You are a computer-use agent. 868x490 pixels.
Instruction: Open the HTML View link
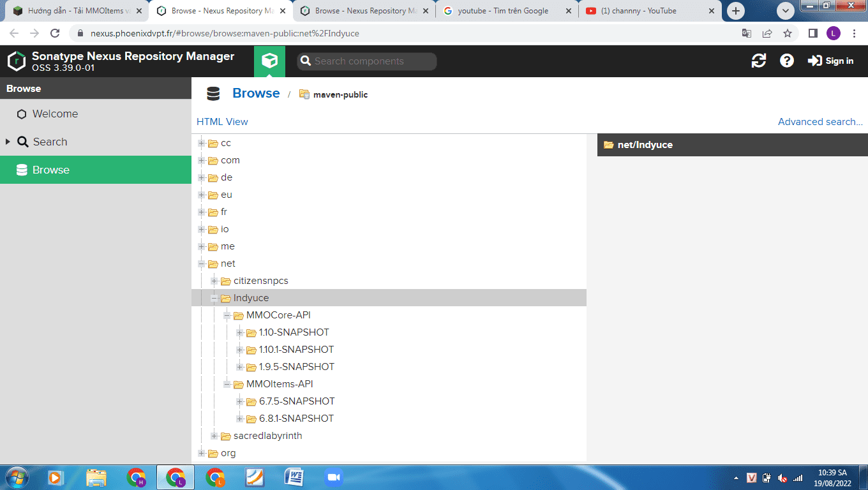click(222, 122)
